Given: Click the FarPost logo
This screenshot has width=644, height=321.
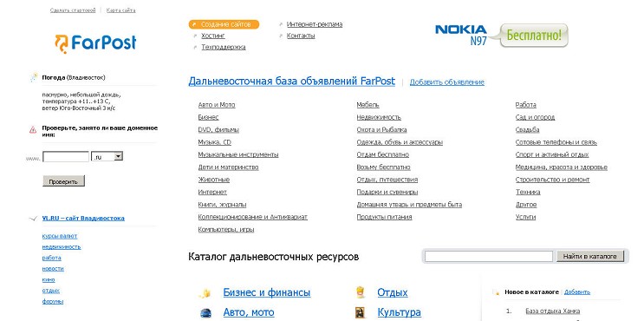Looking at the screenshot, I should (x=95, y=43).
